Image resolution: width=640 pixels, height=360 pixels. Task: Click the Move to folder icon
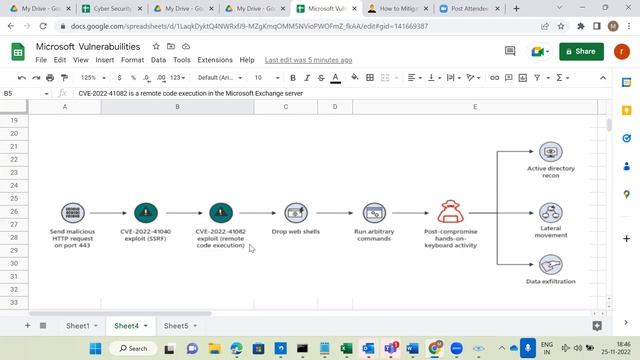(171, 47)
